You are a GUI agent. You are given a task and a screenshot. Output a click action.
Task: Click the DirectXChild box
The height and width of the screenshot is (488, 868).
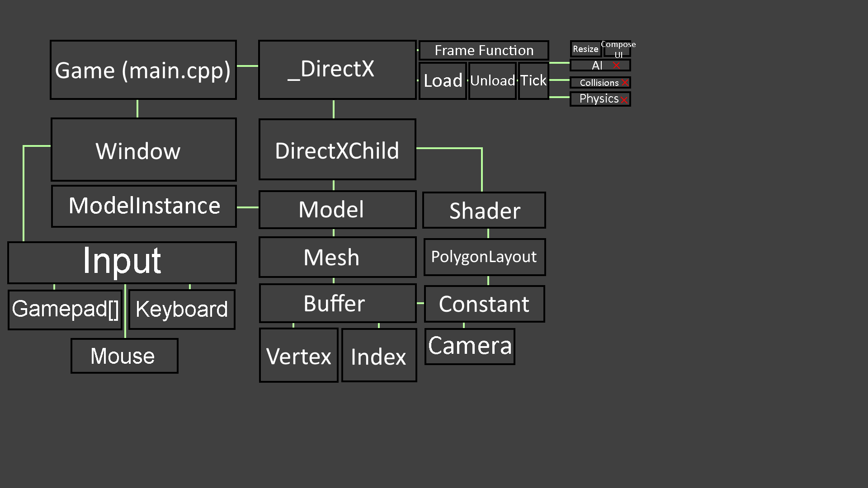337,150
